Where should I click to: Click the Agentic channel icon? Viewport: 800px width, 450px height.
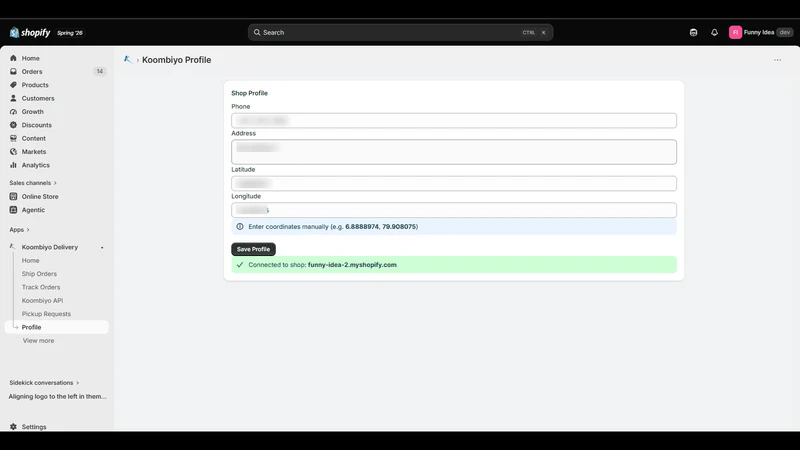click(13, 210)
